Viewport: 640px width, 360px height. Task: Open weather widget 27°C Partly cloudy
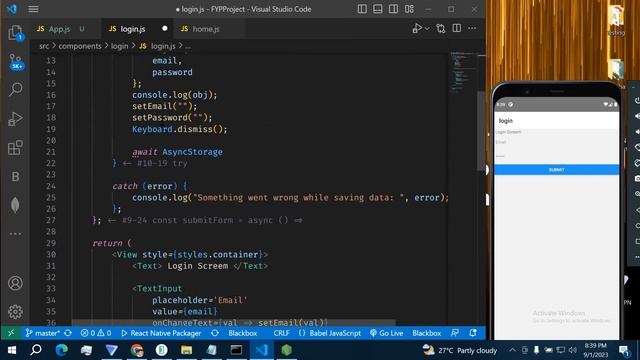tap(460, 350)
